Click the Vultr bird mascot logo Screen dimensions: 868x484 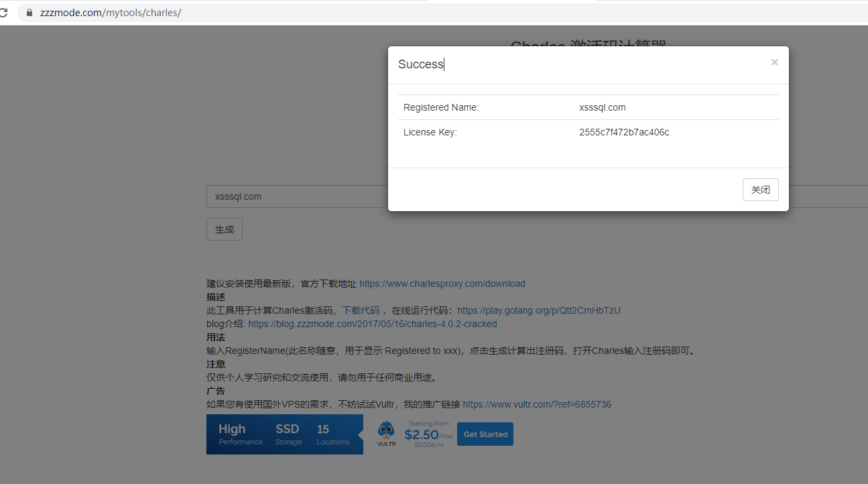pyautogui.click(x=386, y=433)
